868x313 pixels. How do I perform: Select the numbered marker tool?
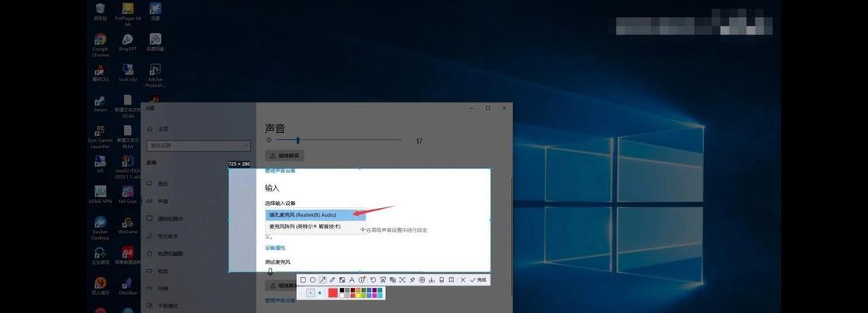click(362, 280)
